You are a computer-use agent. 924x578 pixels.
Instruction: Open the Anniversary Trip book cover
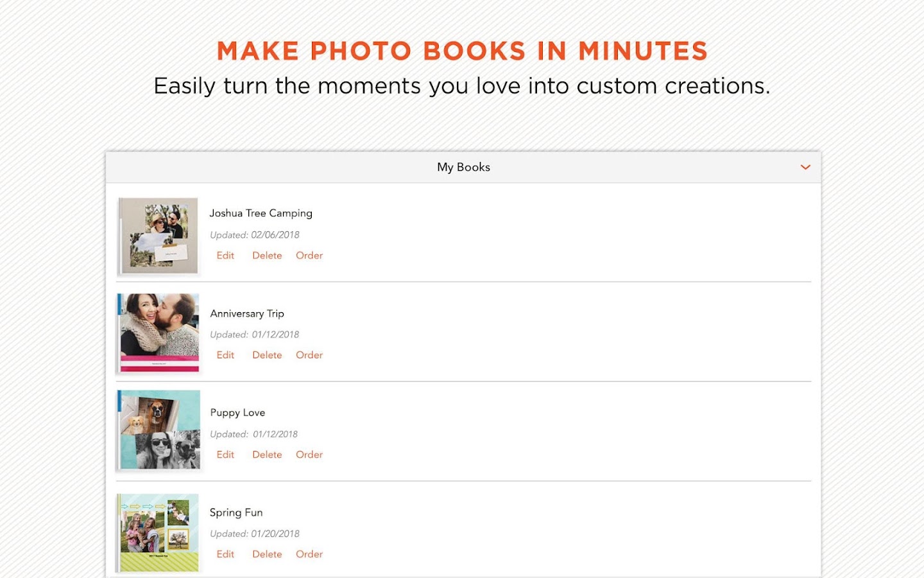(158, 333)
